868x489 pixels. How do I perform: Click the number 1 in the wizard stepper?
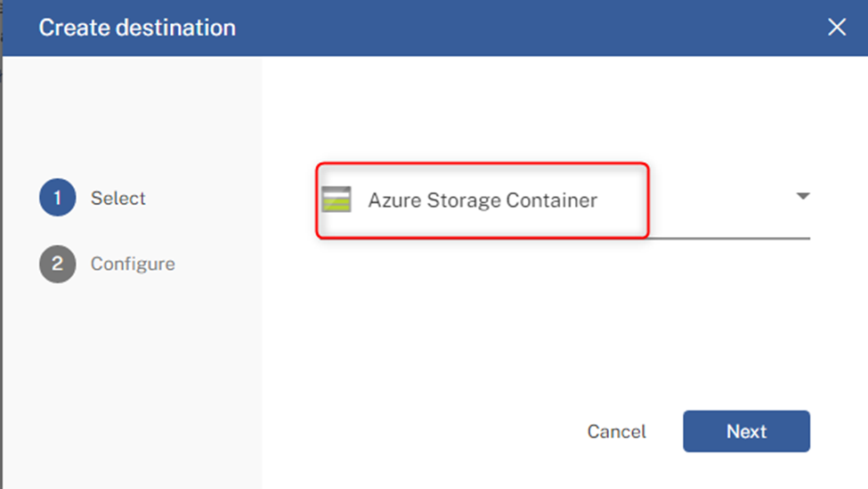(x=58, y=199)
